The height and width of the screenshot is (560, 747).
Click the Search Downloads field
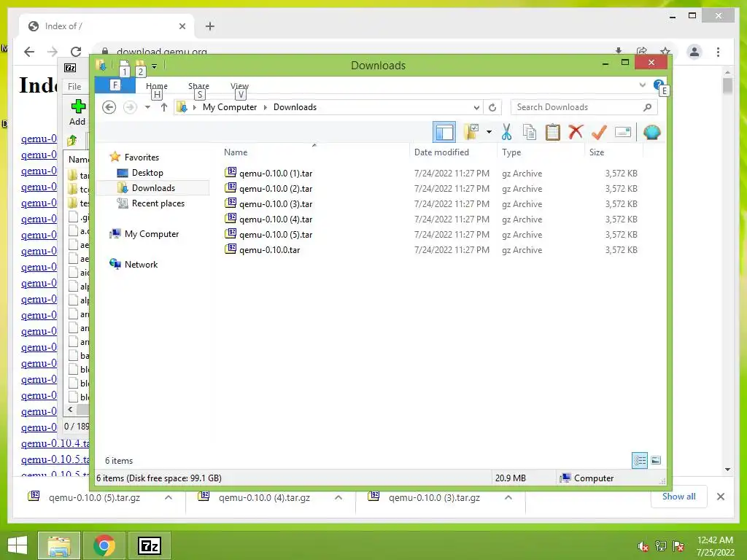coord(584,107)
